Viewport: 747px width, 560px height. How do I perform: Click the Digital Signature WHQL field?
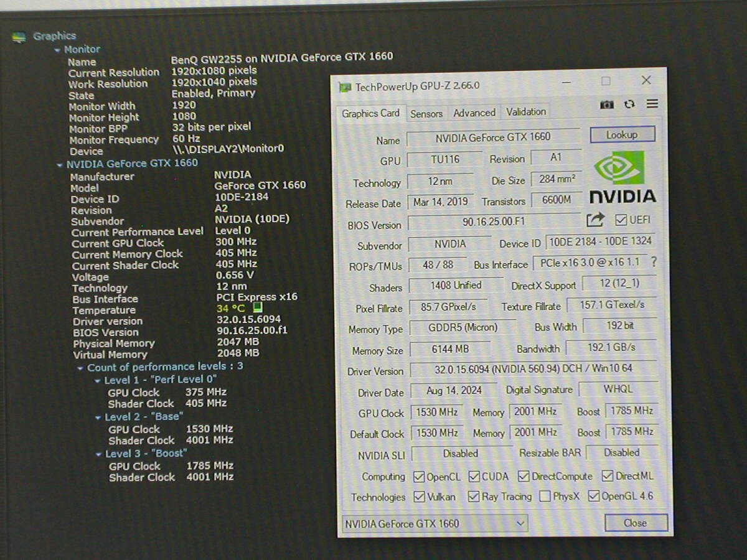pos(618,390)
